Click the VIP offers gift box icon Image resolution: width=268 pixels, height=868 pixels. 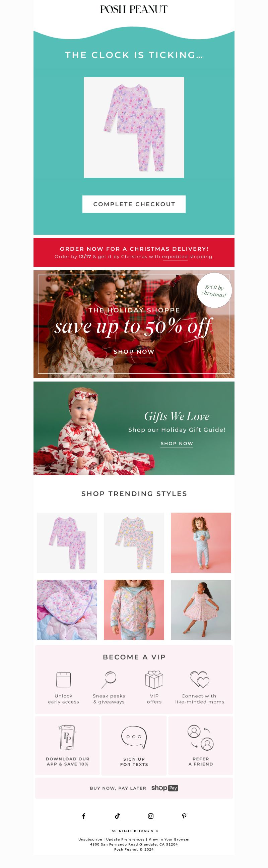[x=154, y=680]
